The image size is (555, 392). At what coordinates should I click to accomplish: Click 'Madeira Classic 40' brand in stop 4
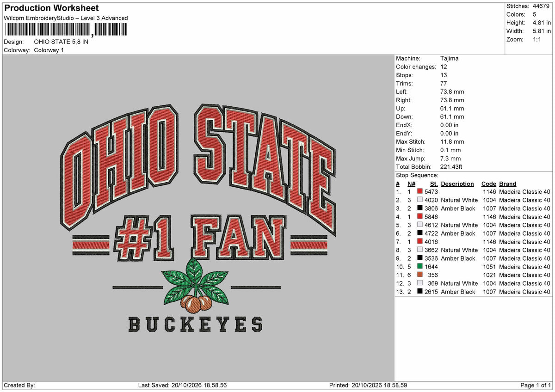pos(525,217)
